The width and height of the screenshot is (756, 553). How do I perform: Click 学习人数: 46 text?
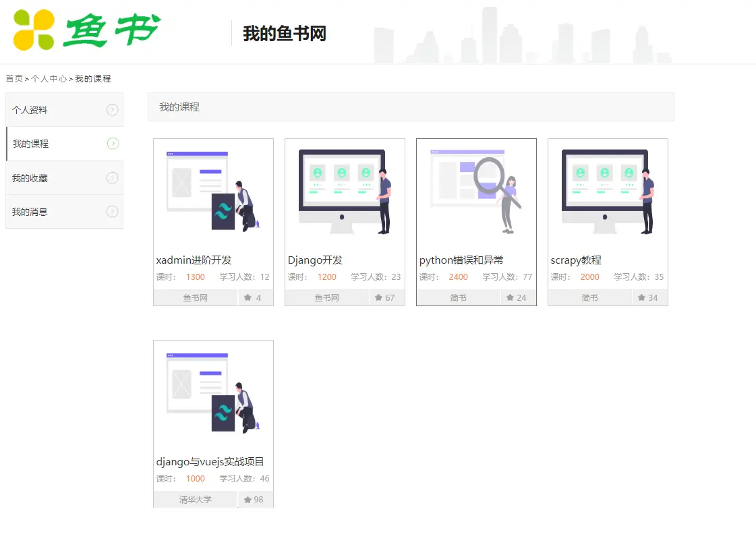(x=244, y=478)
